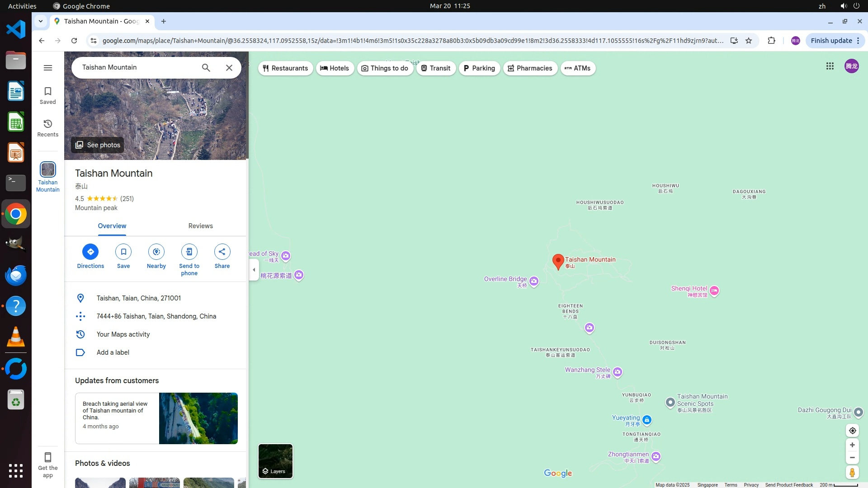Share this place via the Share icon

tap(222, 252)
